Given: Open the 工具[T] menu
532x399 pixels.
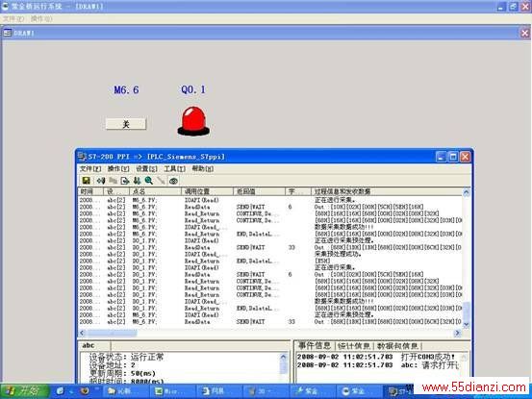Looking at the screenshot, I should tap(174, 168).
